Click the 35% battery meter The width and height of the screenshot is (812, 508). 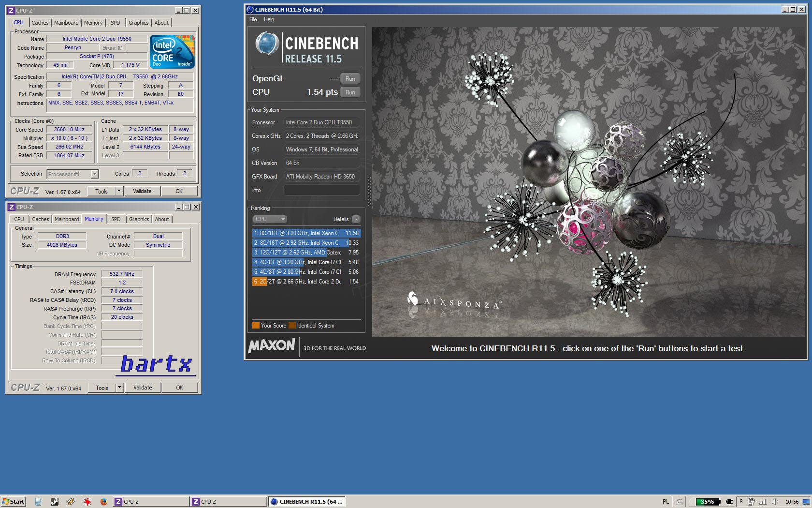708,502
